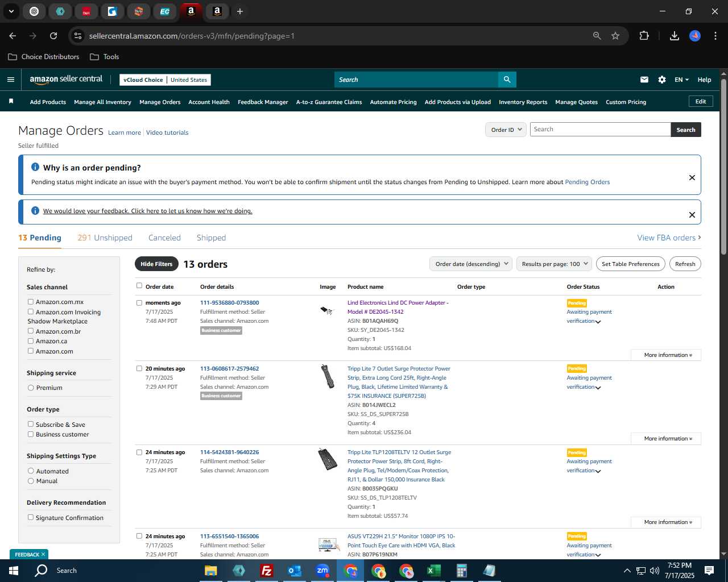Dismiss the 'Why is an order pending?' banner
This screenshot has width=728, height=582.
[692, 177]
